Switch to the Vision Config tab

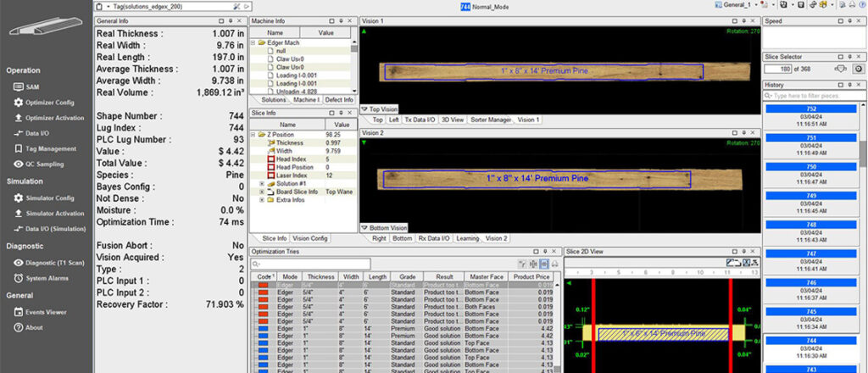310,238
